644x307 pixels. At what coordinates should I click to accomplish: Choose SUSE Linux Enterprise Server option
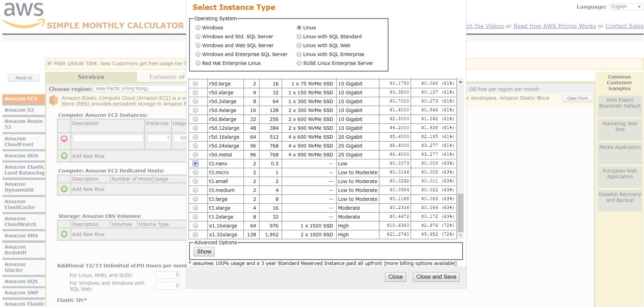[299, 63]
